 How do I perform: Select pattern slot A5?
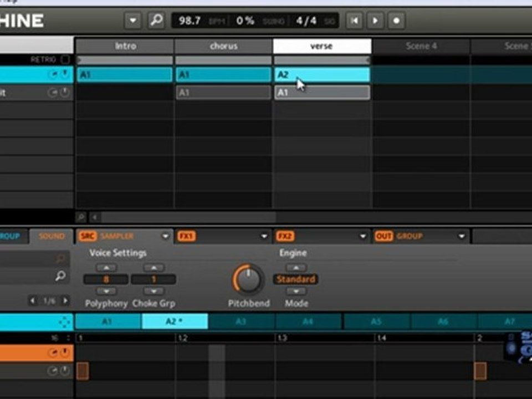pyautogui.click(x=376, y=321)
